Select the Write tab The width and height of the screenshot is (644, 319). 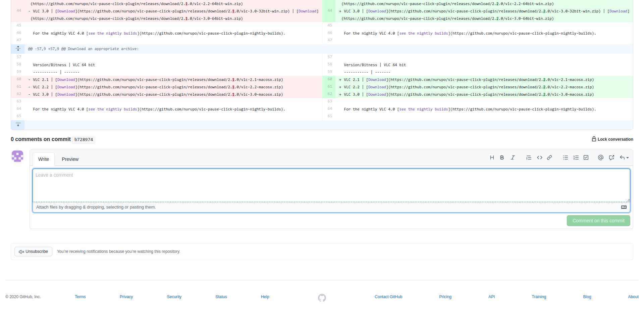pos(44,159)
